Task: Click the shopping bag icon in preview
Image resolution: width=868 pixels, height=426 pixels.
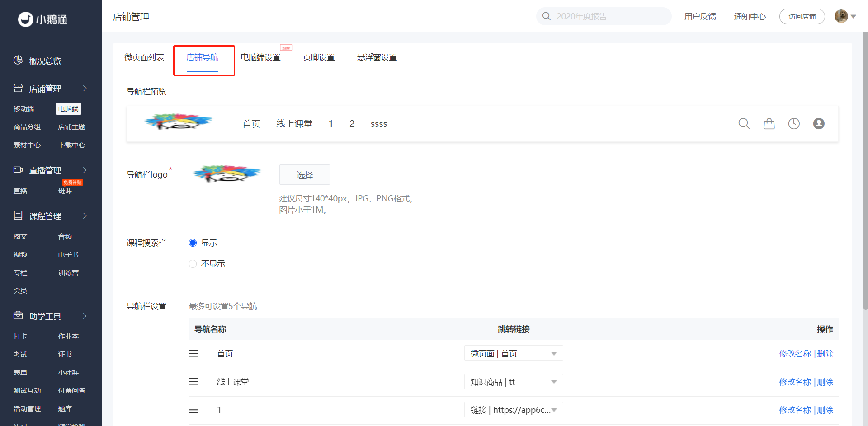Action: tap(769, 123)
